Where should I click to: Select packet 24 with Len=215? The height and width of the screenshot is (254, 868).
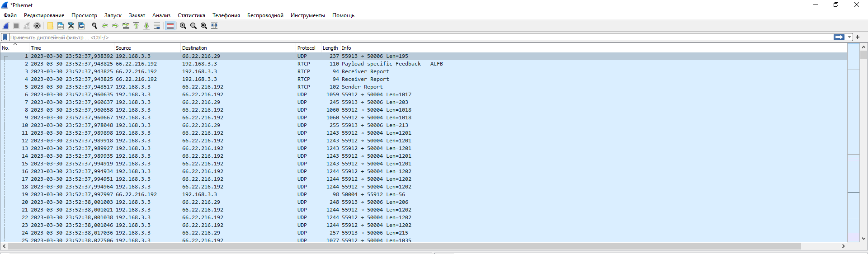[424, 233]
